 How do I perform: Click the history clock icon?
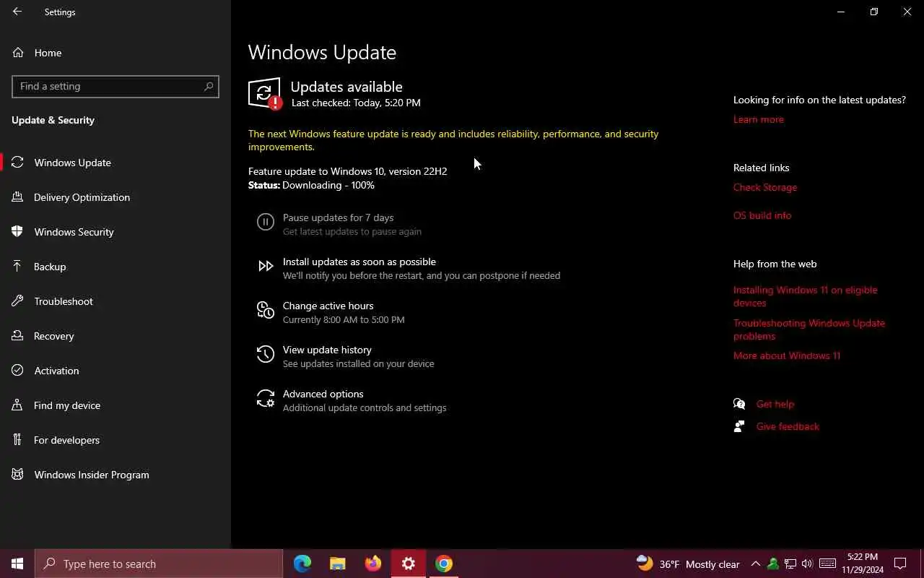[x=266, y=355]
